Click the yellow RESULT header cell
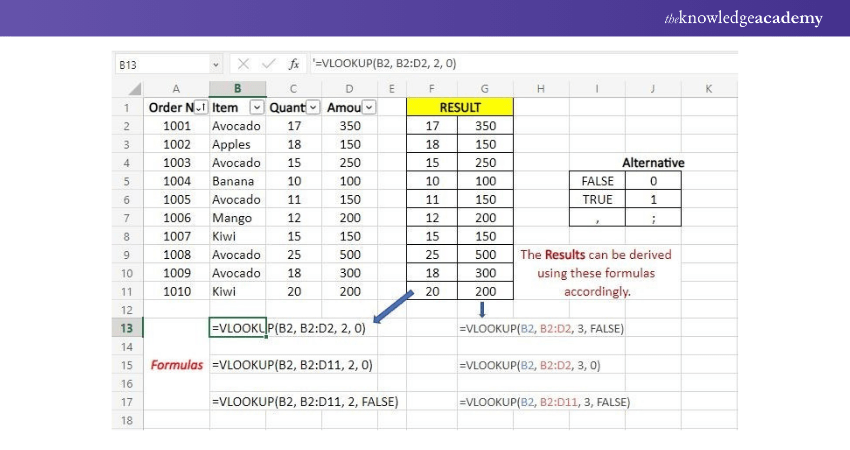The width and height of the screenshot is (850, 450). pyautogui.click(x=459, y=107)
